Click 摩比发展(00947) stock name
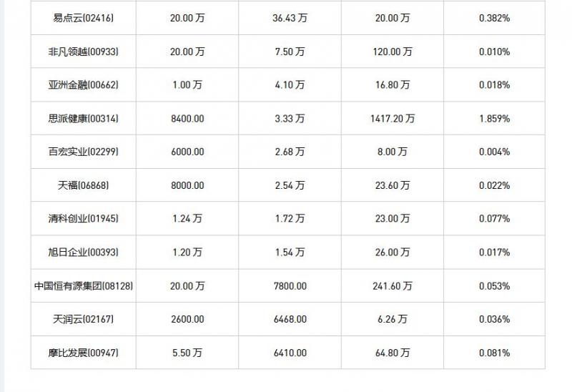This screenshot has width=572, height=392. click(83, 353)
